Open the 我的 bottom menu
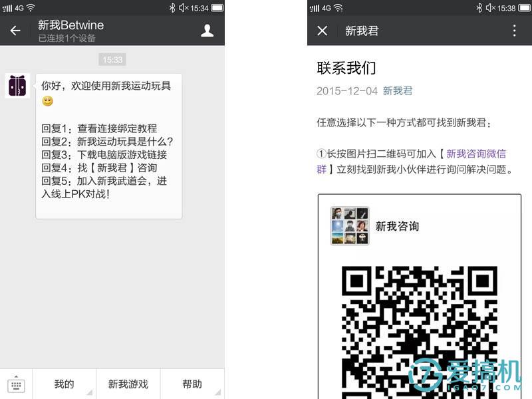 click(64, 384)
